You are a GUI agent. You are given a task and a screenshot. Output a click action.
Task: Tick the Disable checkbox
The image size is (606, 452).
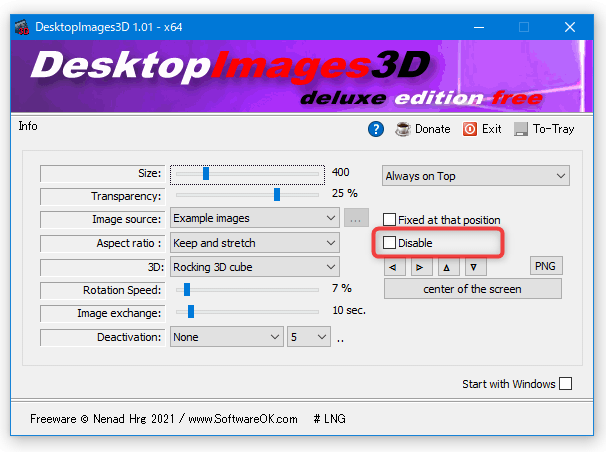coord(389,243)
